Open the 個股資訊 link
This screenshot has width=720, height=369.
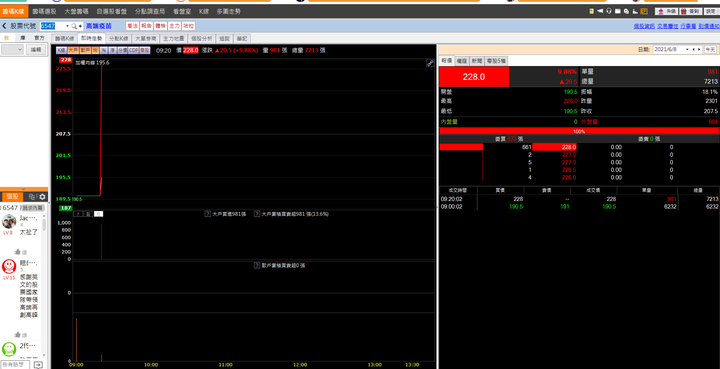pos(644,26)
